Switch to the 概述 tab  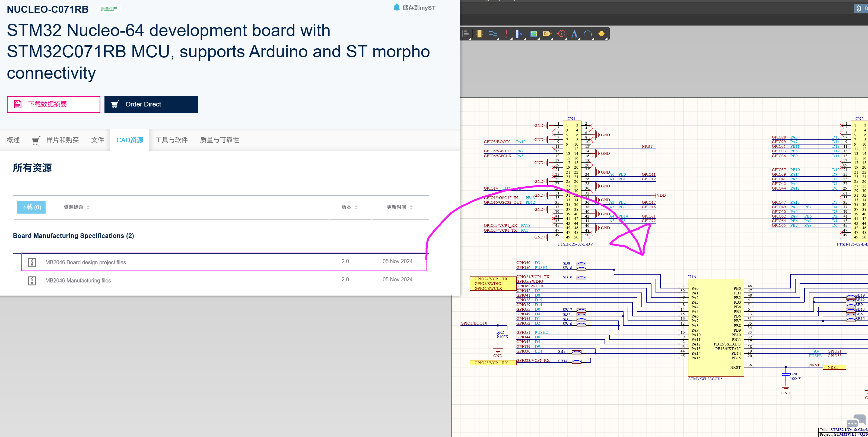pyautogui.click(x=14, y=140)
